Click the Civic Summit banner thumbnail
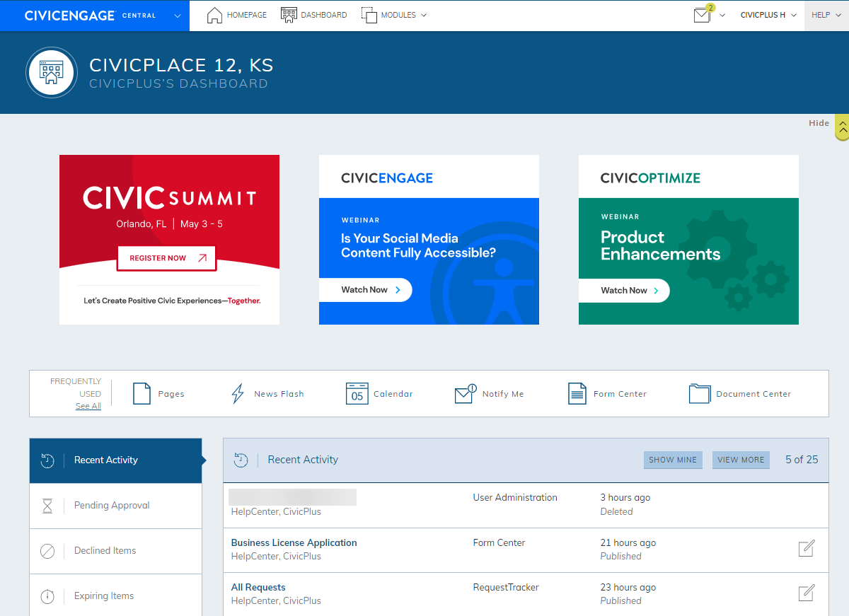The image size is (849, 616). [x=169, y=240]
